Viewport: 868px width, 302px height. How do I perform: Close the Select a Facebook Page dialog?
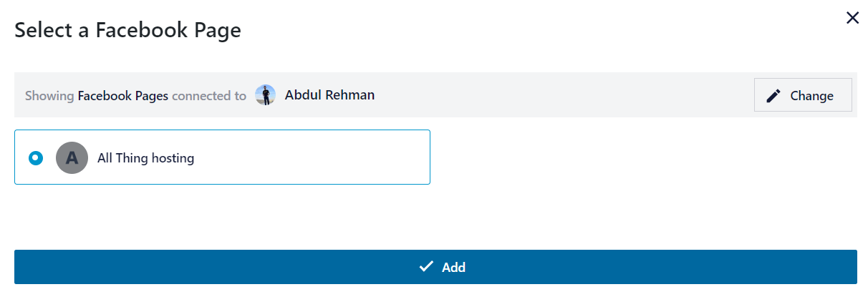(852, 18)
